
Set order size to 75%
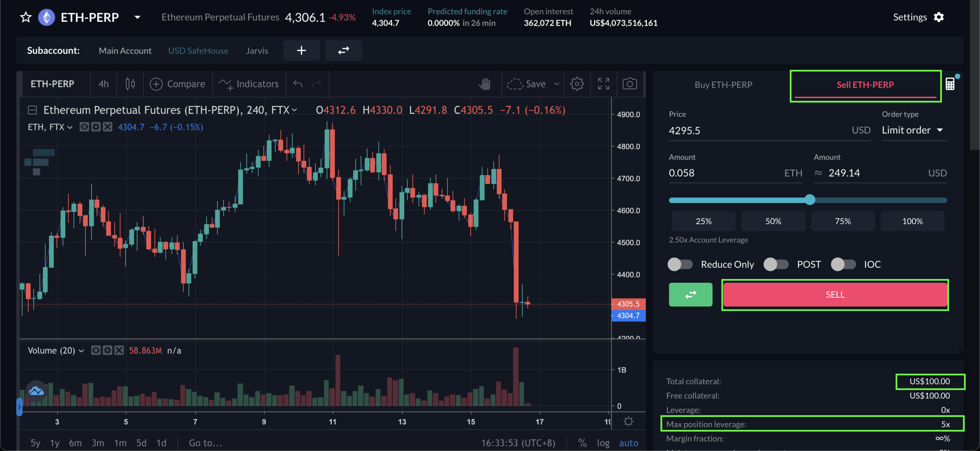[843, 221]
